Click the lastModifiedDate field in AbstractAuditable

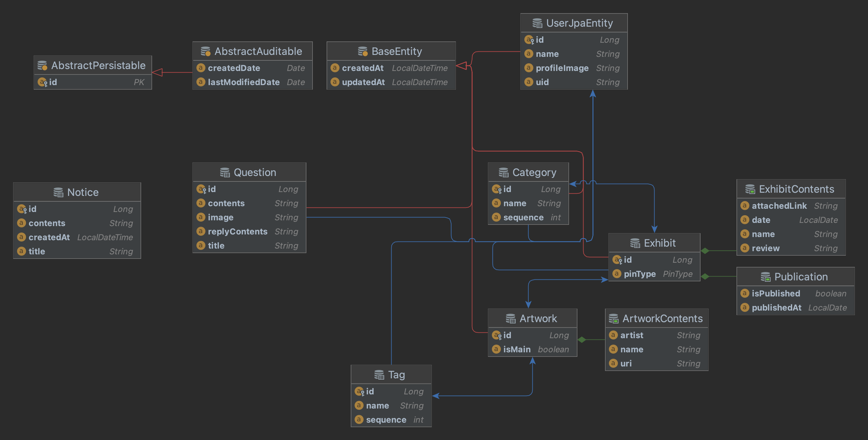[x=243, y=82]
